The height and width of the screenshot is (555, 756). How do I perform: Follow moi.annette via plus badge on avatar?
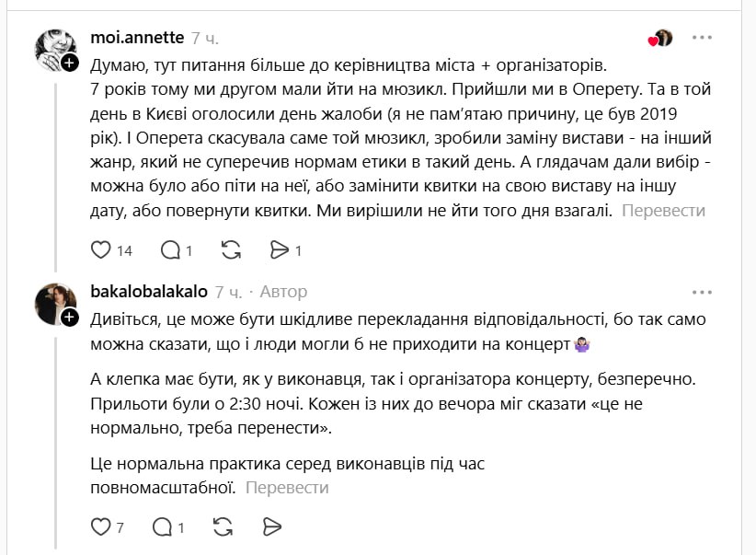[x=71, y=63]
